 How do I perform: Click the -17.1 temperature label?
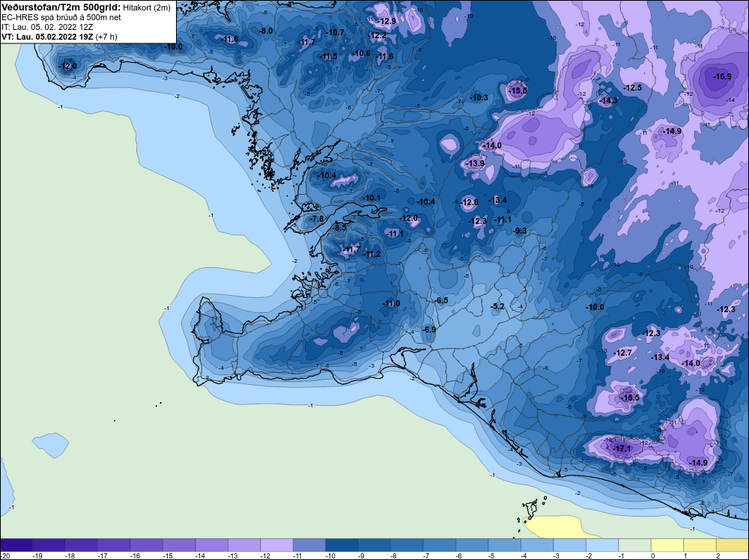click(x=622, y=448)
